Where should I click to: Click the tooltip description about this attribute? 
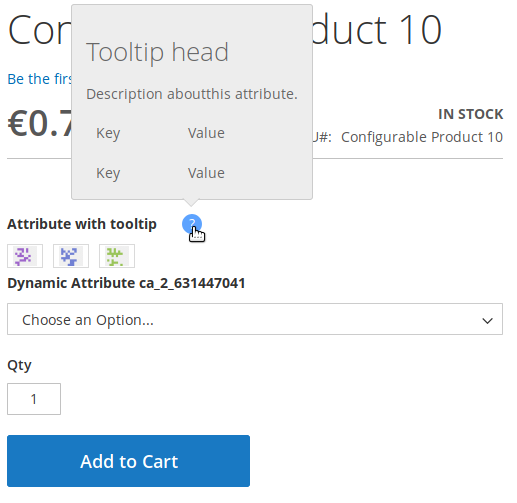point(192,94)
